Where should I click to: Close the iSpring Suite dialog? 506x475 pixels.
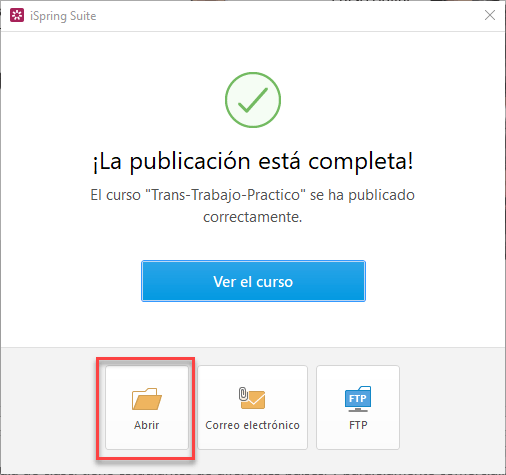tap(490, 15)
